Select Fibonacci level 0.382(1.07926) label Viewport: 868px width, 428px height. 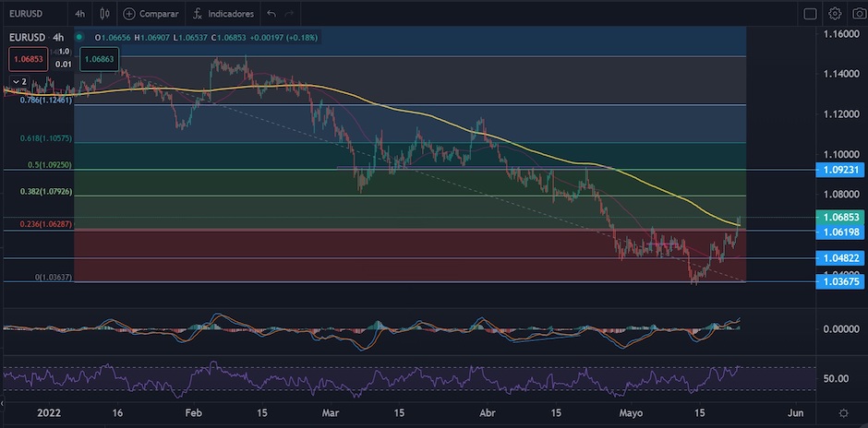[x=46, y=192]
